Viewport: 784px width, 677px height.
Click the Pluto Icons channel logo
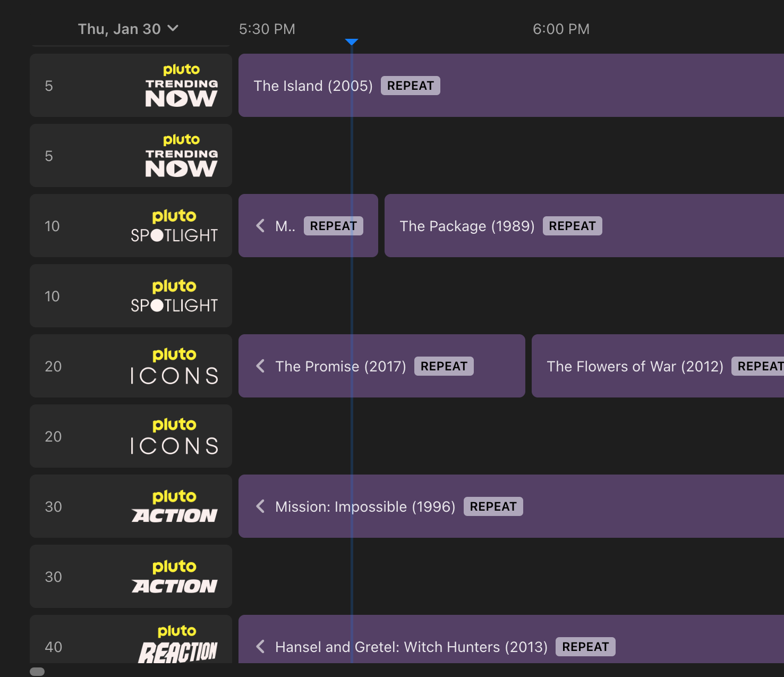(174, 366)
